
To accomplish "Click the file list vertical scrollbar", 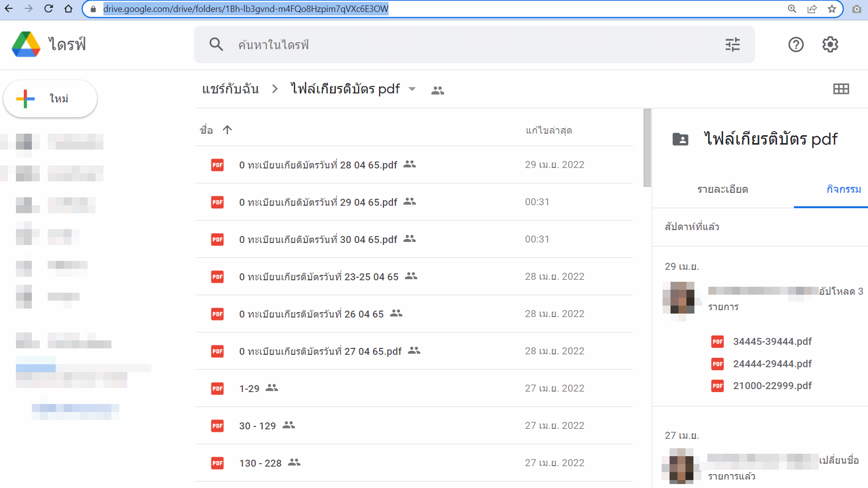I will point(647,148).
